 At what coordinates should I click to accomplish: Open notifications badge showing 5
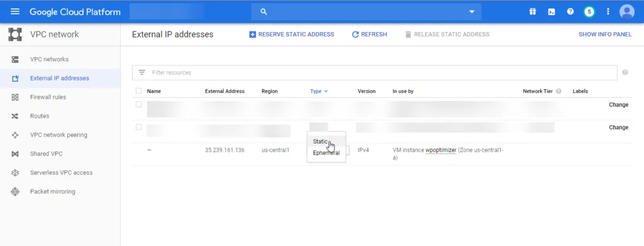pyautogui.click(x=589, y=11)
